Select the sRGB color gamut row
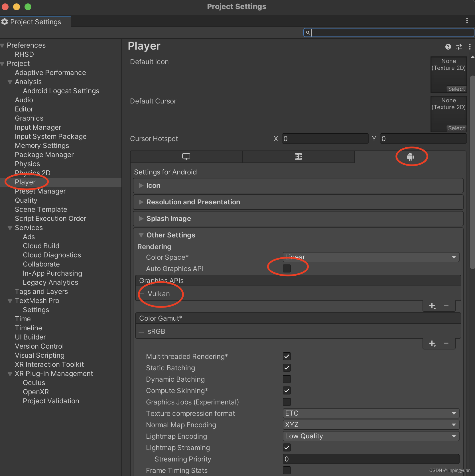475x476 pixels. [298, 331]
